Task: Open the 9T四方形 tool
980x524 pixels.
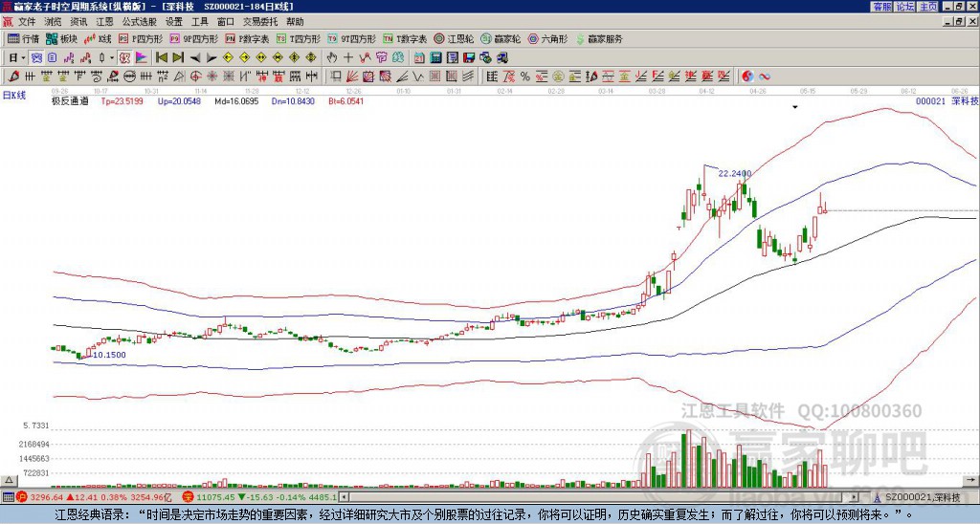Action: (x=352, y=38)
